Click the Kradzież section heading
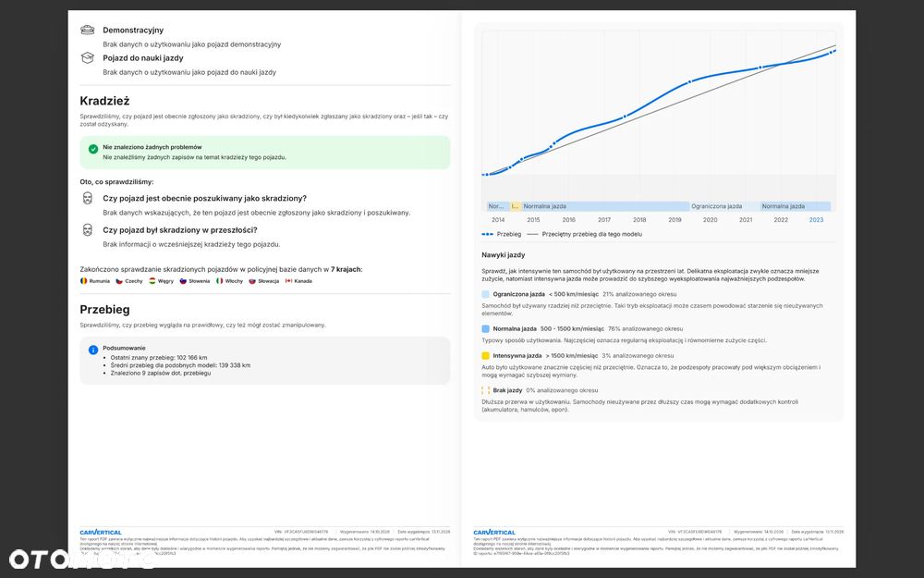Viewport: 924px width, 578px height. (105, 101)
